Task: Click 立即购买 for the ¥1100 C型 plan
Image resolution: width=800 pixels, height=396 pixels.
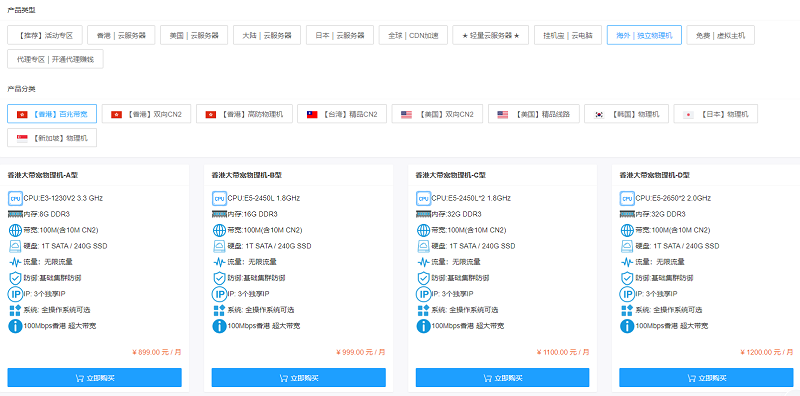Action: [x=503, y=378]
